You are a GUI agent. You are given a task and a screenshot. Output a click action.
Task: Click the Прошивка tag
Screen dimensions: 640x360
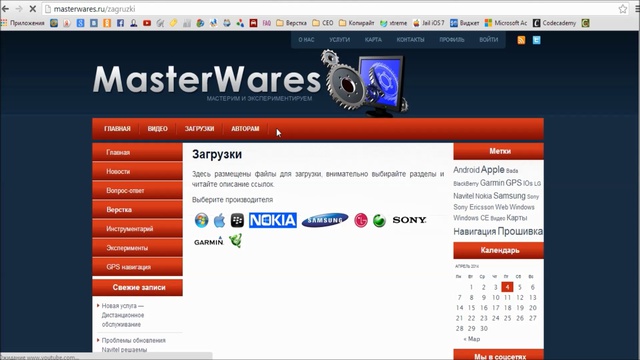coord(520,231)
